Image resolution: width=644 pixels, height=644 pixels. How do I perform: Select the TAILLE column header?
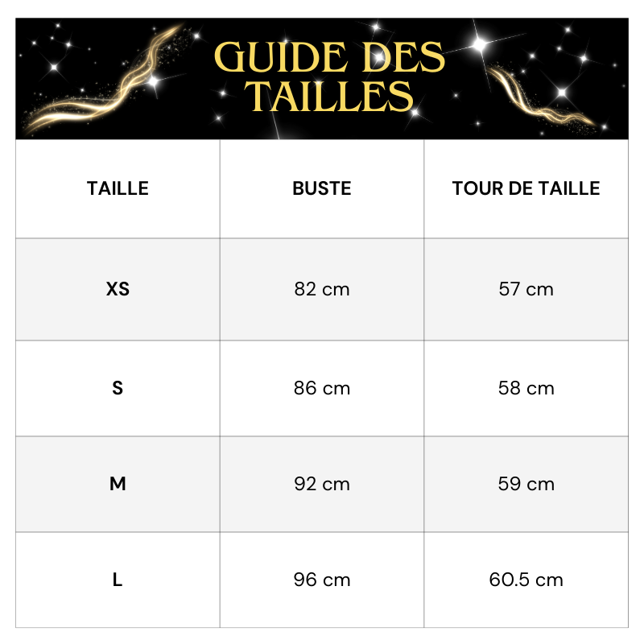click(x=118, y=188)
